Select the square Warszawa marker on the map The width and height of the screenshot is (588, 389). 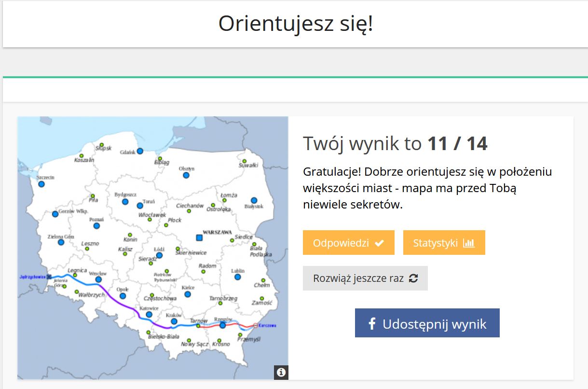pyautogui.click(x=199, y=237)
